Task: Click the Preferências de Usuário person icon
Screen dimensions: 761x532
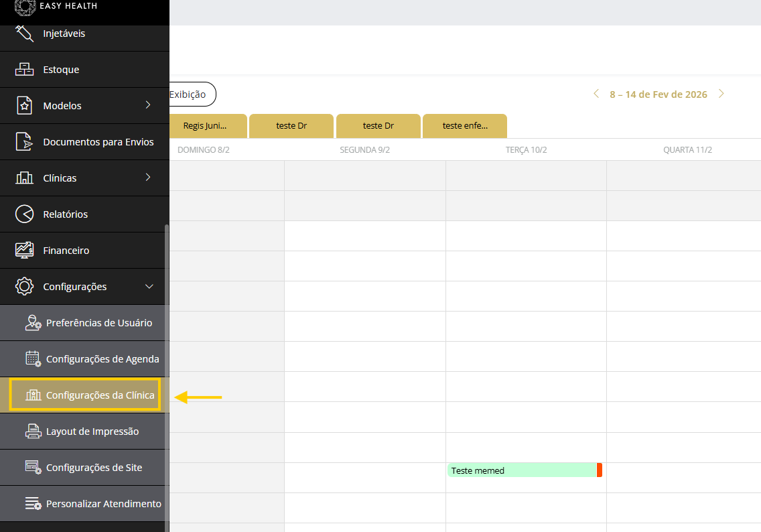Action: pos(33,323)
